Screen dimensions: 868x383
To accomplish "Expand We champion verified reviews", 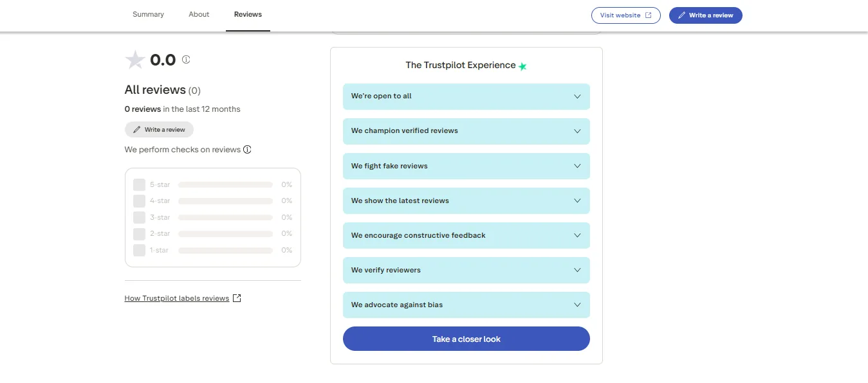I will pos(466,131).
